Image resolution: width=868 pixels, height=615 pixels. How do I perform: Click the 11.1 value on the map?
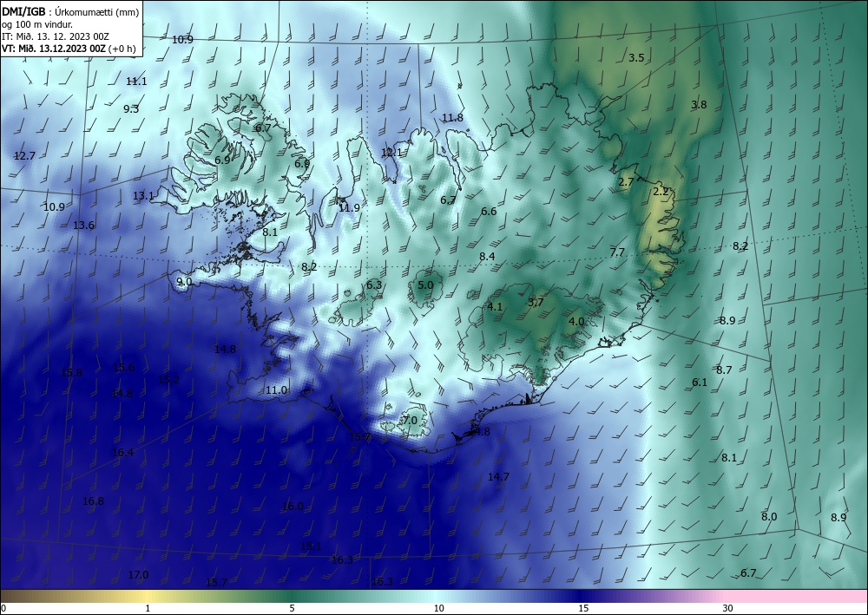(136, 82)
